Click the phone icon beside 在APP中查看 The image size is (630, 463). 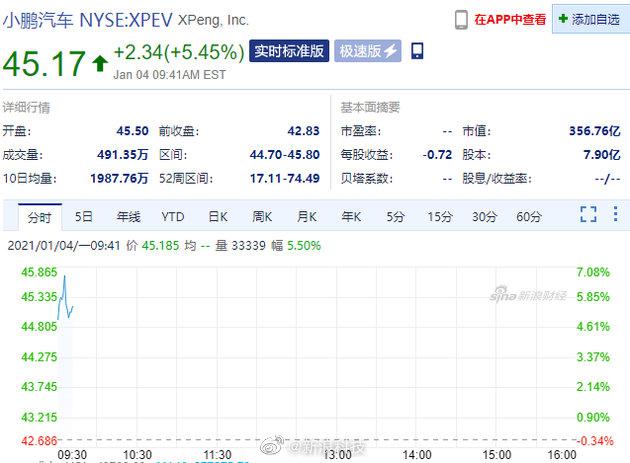click(461, 20)
